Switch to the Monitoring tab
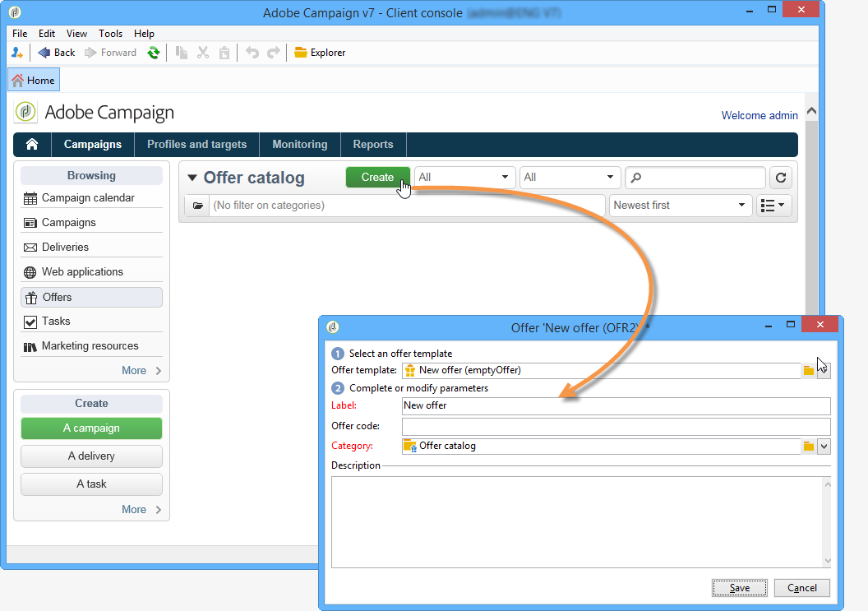Image resolution: width=868 pixels, height=611 pixels. pos(299,144)
